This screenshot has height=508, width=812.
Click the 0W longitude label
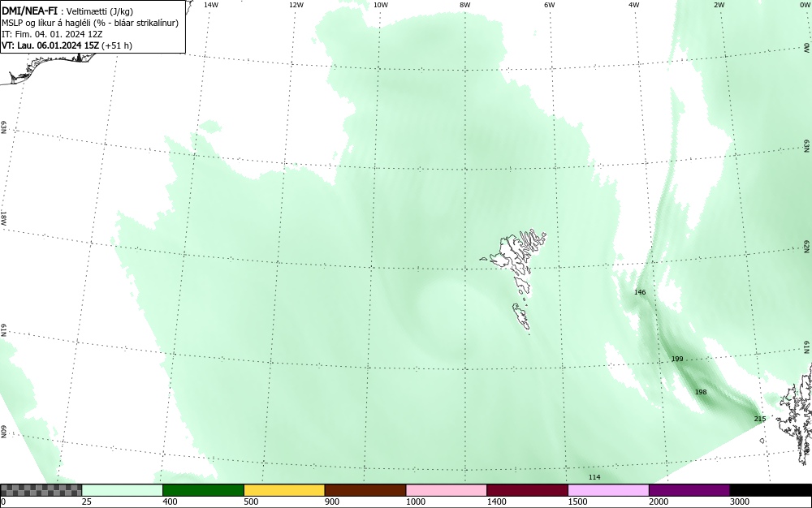(804, 5)
